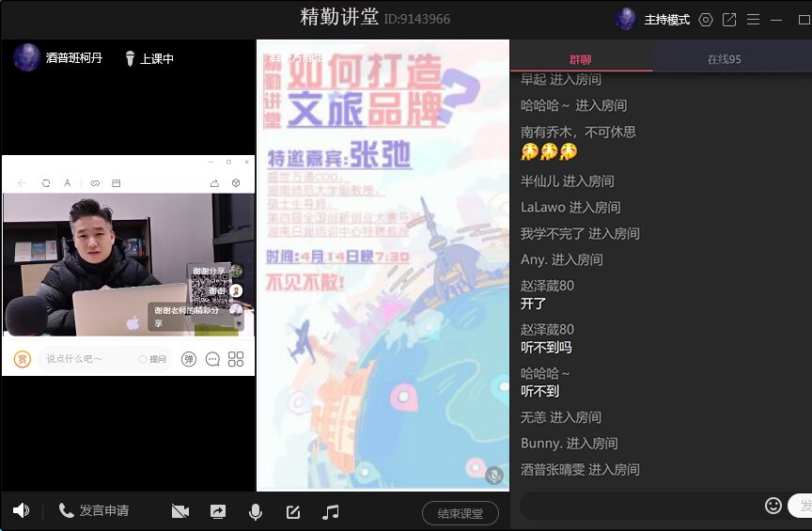Image resolution: width=812 pixels, height=531 pixels.
Task: Select the 提问 radio option
Action: point(152,359)
